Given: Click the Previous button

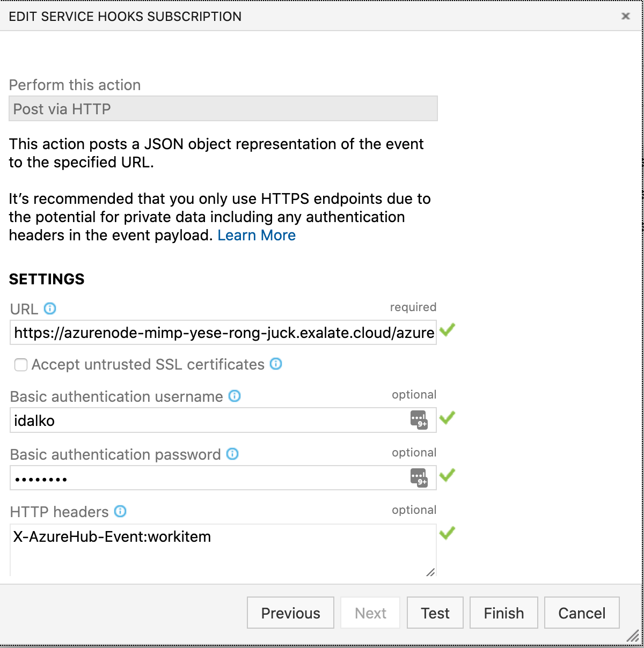Looking at the screenshot, I should pos(290,613).
